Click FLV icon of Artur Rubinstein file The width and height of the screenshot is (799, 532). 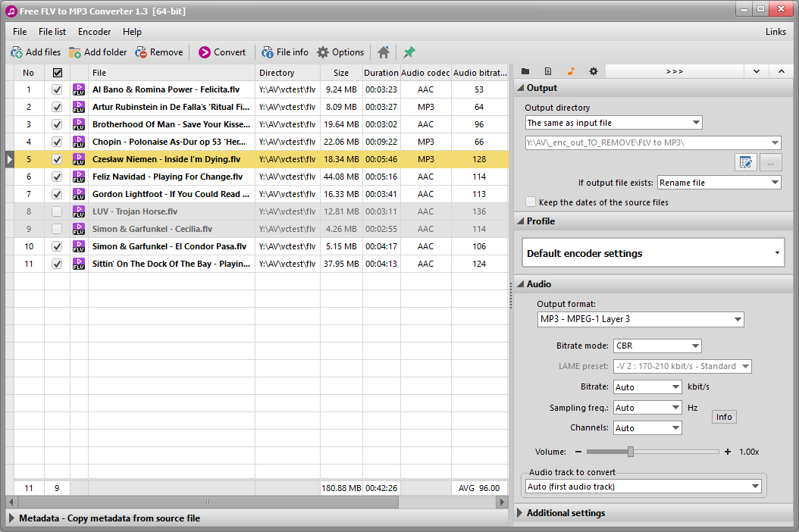coord(79,107)
